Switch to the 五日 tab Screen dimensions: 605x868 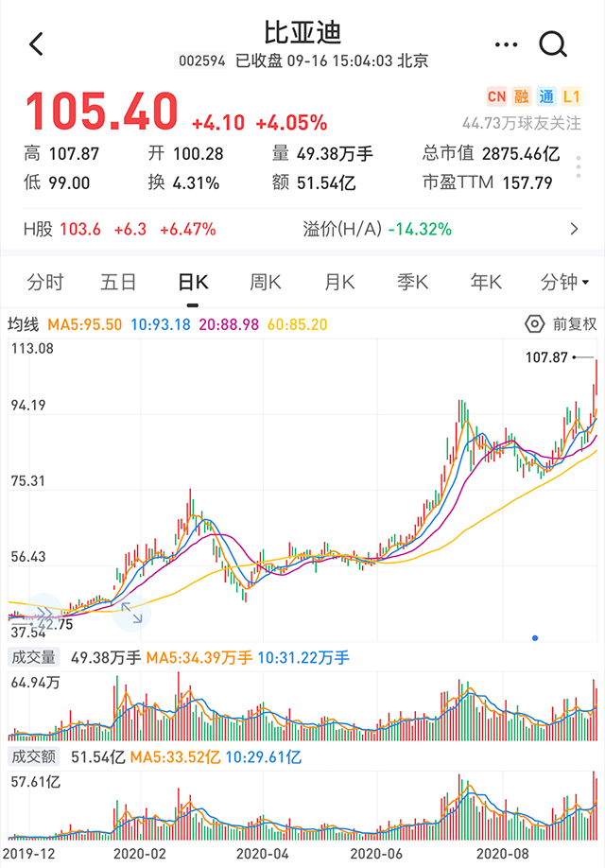pos(118,283)
